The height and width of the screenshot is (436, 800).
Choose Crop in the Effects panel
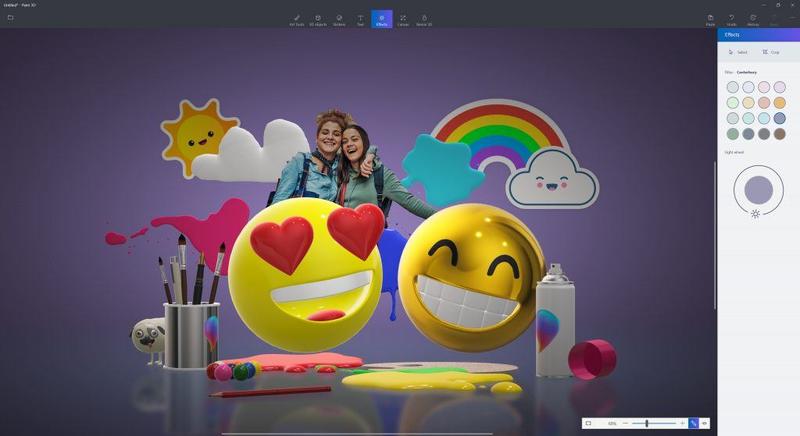[x=771, y=52]
